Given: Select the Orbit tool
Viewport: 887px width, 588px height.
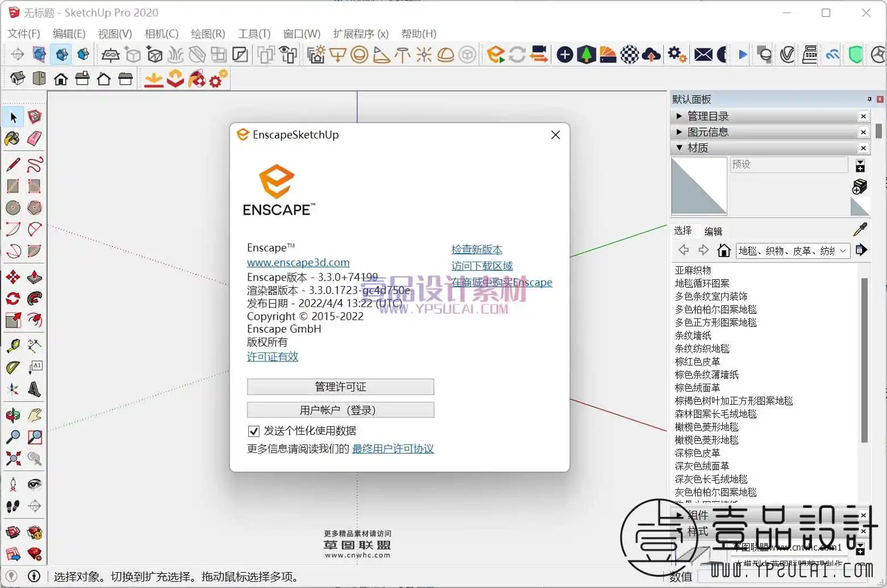Looking at the screenshot, I should tap(13, 415).
